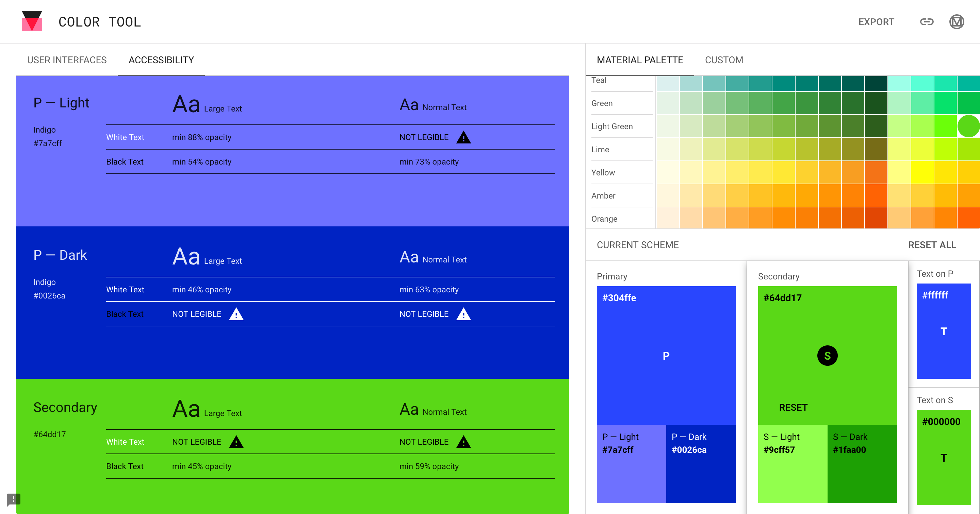Click the large Primary P color block
This screenshot has height=514, width=980.
[666, 356]
